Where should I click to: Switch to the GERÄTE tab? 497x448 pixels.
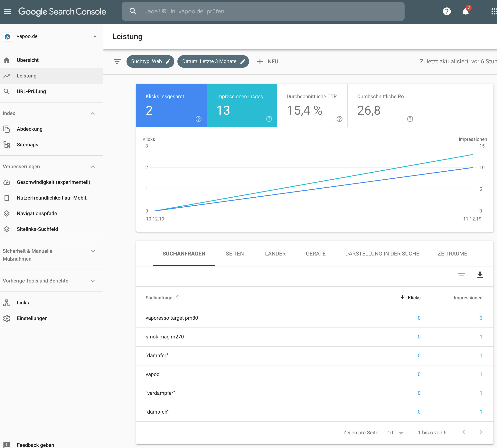pyautogui.click(x=315, y=254)
